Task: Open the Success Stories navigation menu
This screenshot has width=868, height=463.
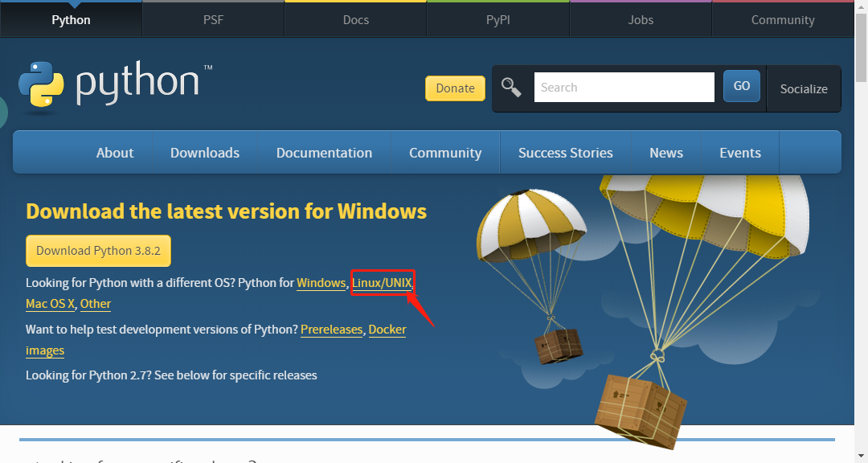Action: (565, 153)
